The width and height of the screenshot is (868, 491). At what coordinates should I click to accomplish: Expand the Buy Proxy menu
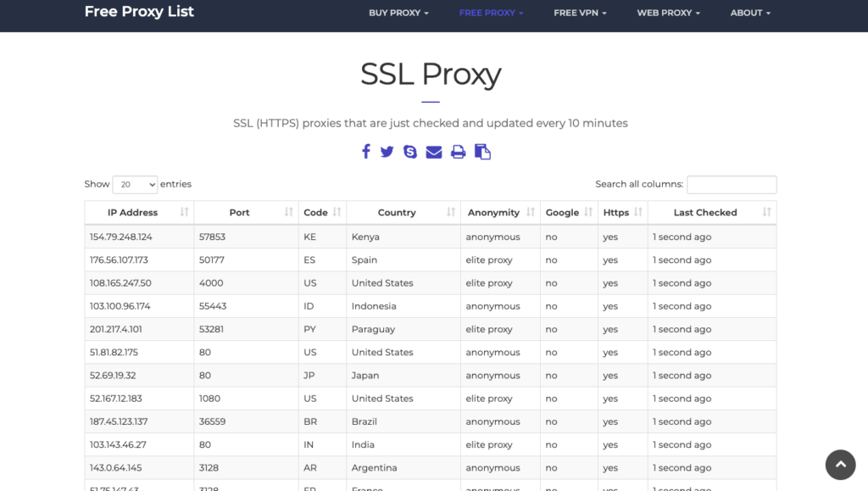(398, 13)
